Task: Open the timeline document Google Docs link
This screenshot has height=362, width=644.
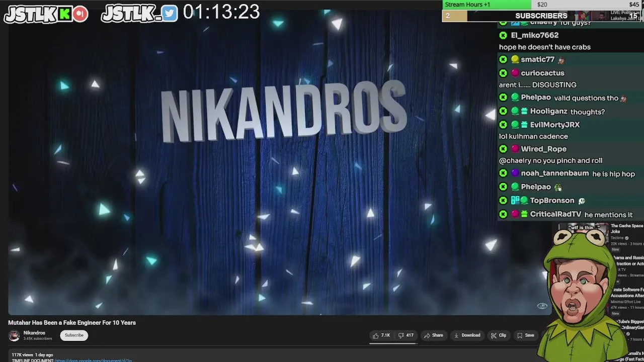Action: pyautogui.click(x=94, y=360)
